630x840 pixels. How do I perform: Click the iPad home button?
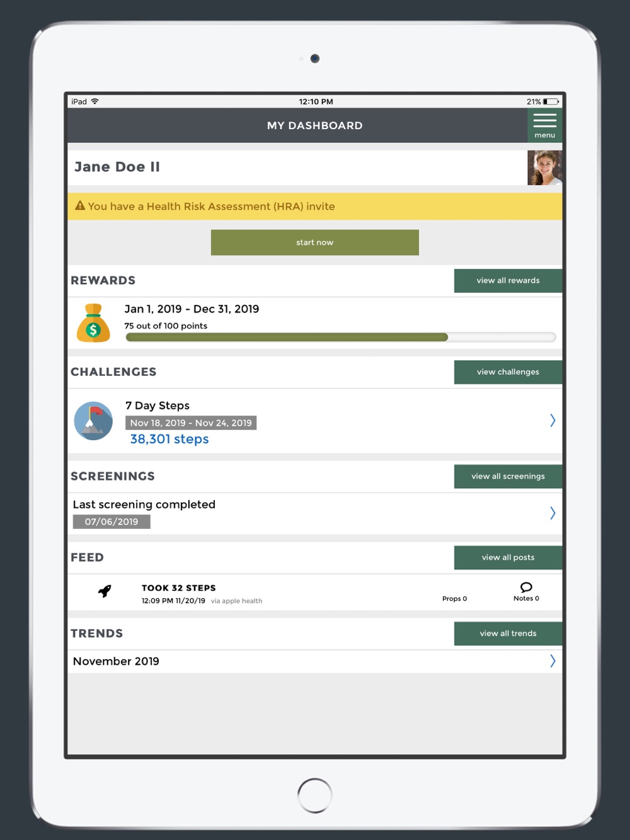coord(314,795)
